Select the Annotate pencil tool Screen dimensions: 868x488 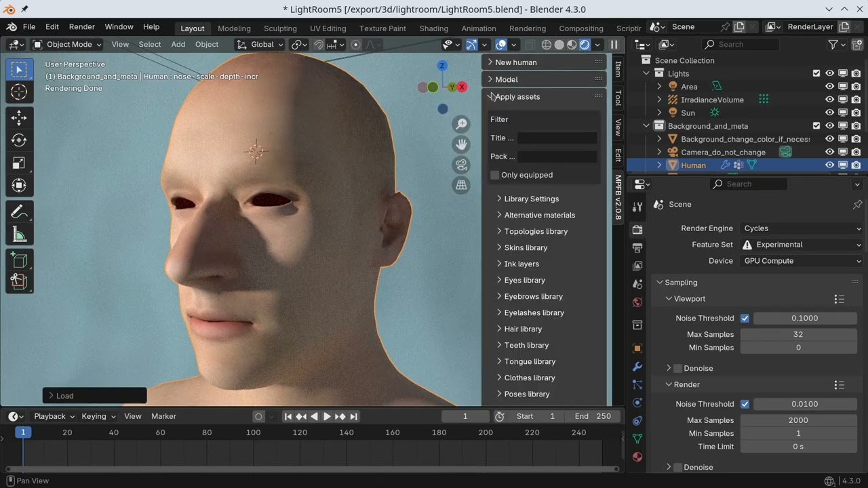[19, 212]
